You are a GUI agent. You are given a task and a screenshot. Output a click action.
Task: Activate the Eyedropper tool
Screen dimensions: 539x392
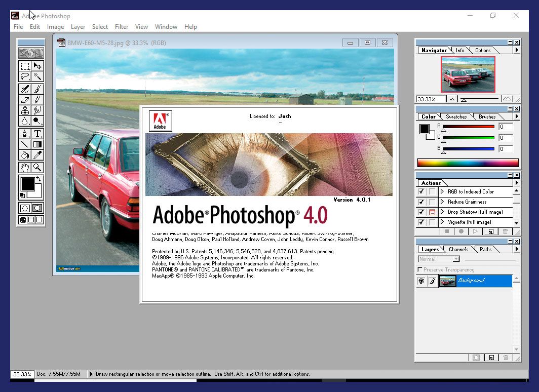(x=37, y=155)
